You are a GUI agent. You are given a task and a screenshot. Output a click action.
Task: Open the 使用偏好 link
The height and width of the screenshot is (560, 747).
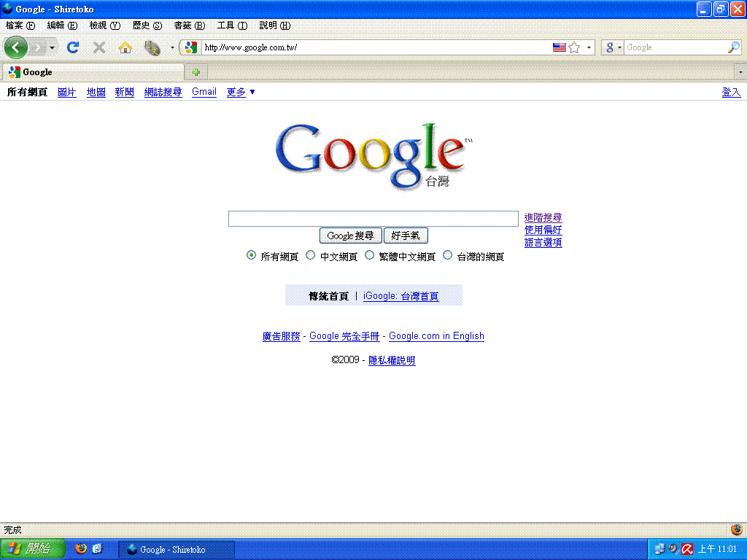[x=543, y=230]
